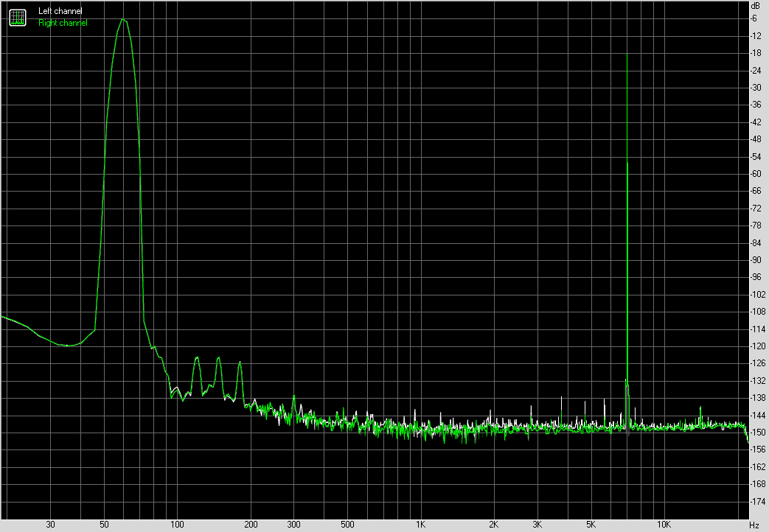This screenshot has height=532, width=769.
Task: Click the -54 dB axis value
Action: (756, 156)
